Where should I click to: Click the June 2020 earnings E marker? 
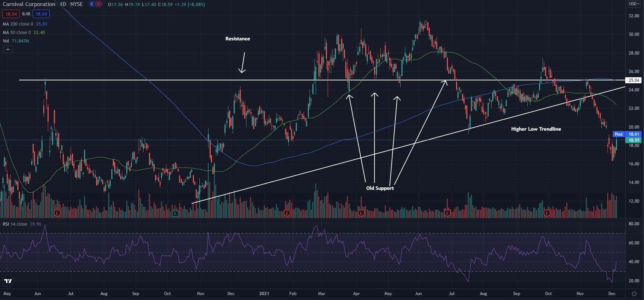[x=57, y=213]
